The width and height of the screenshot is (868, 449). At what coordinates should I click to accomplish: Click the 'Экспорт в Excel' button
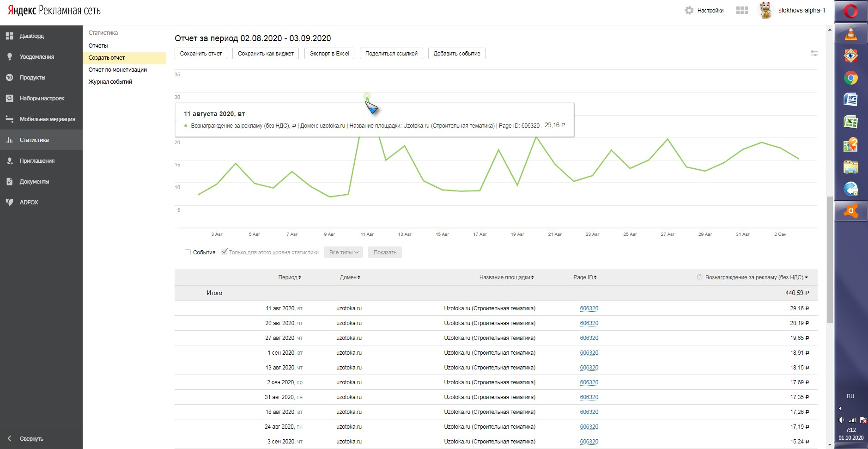[x=329, y=54]
